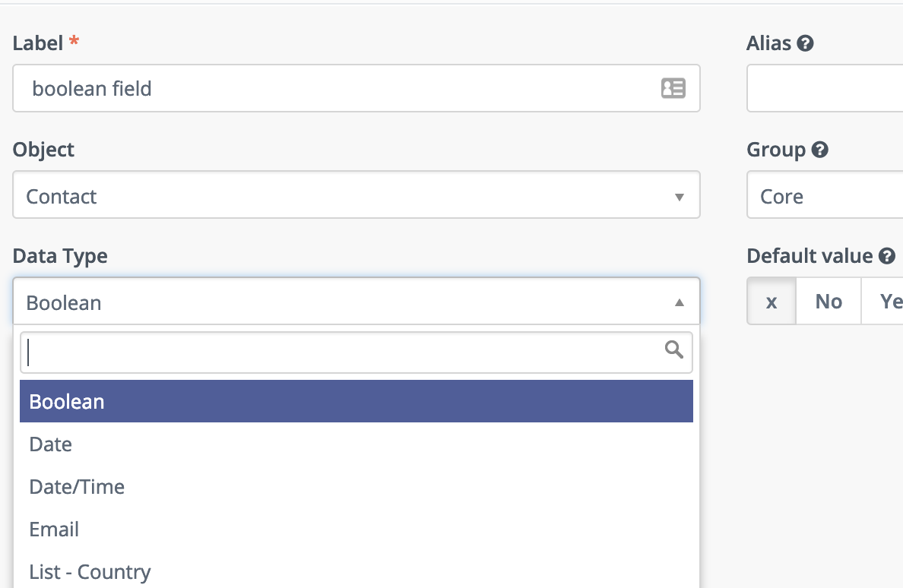
Task: Open the Group Core dropdown
Action: pos(825,194)
